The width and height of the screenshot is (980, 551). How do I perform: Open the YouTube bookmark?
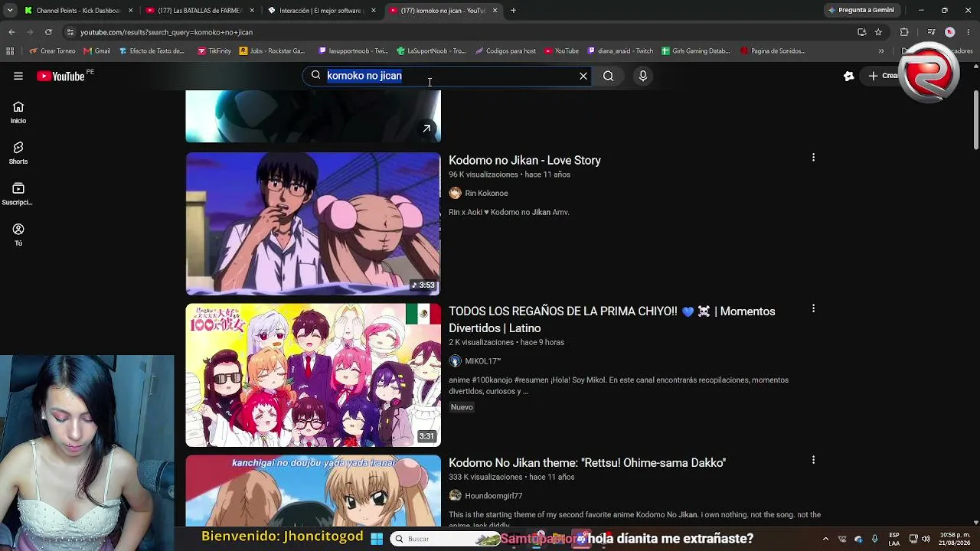561,51
